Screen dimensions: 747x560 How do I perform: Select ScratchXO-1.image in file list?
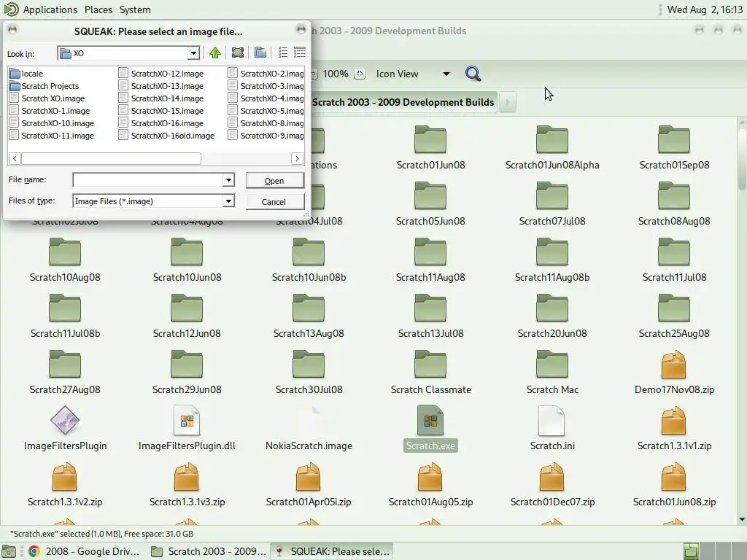tap(50, 111)
